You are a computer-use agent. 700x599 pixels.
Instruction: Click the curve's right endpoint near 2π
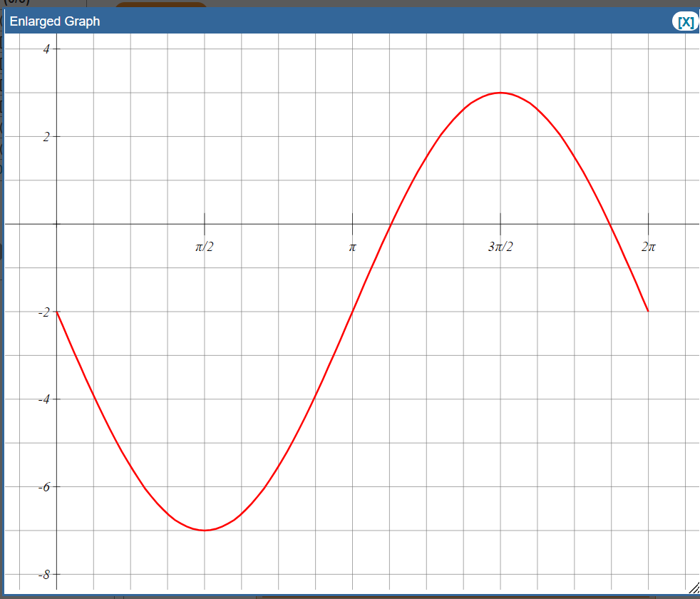pos(647,310)
